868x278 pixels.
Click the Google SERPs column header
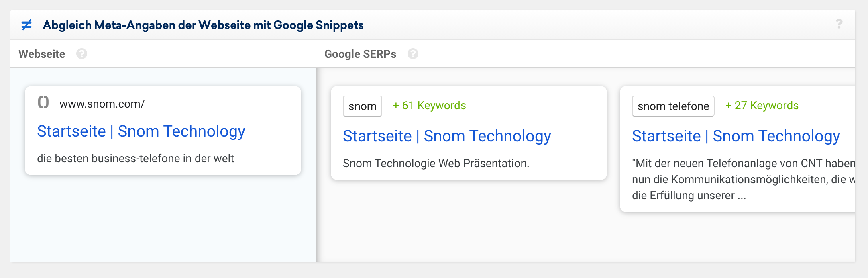tap(360, 54)
